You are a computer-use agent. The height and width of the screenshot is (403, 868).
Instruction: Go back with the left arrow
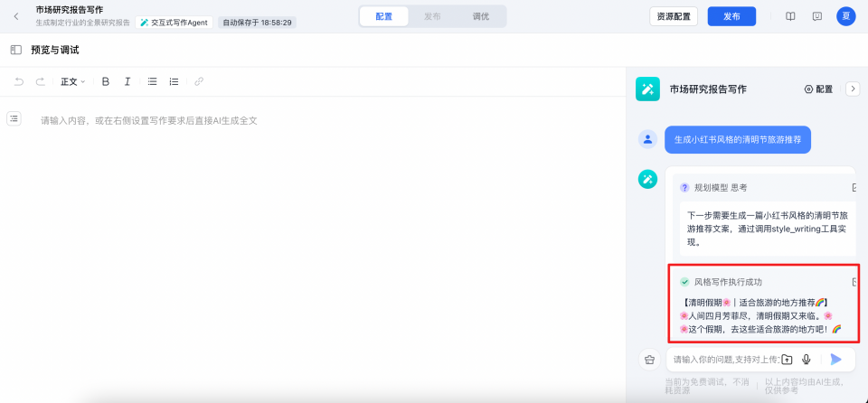point(16,16)
